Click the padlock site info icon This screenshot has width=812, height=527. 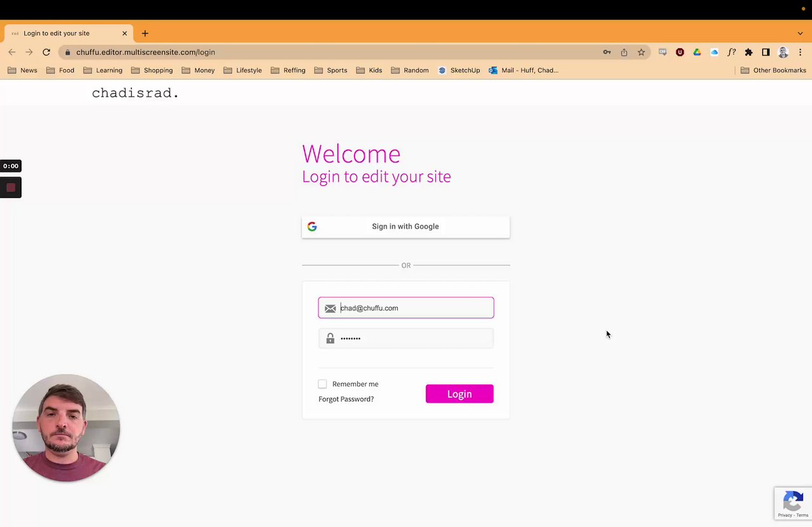[68, 52]
